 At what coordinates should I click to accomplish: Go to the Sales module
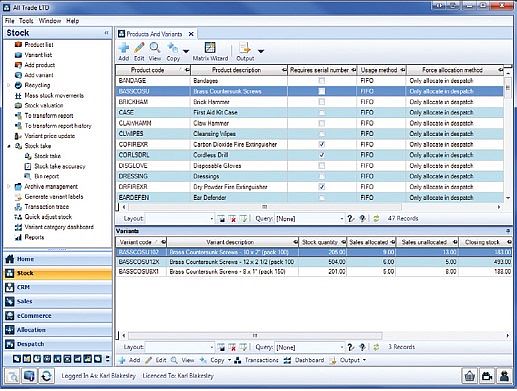58,301
